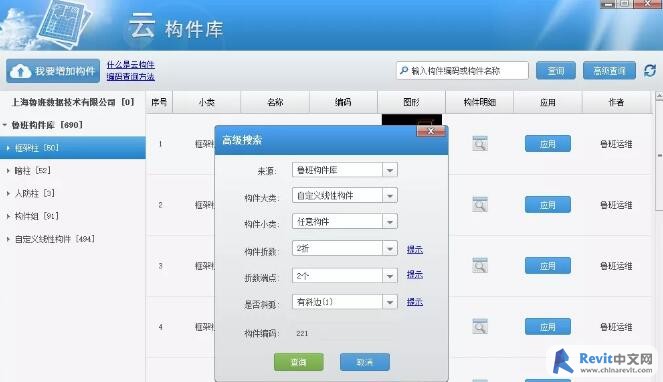This screenshot has width=663, height=382.
Task: Click 取消 button in dialog
Action: tap(364, 362)
